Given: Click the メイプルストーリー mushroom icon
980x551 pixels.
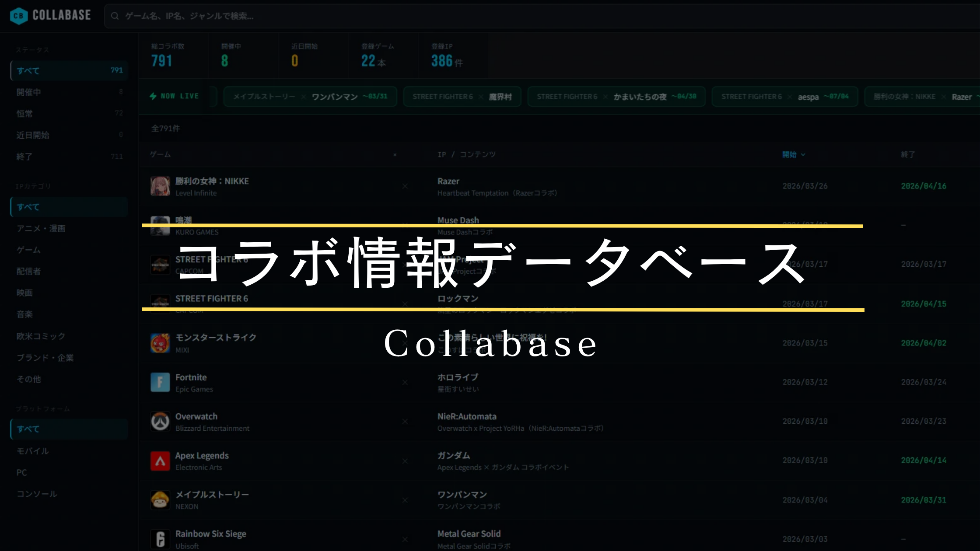Looking at the screenshot, I should [160, 500].
